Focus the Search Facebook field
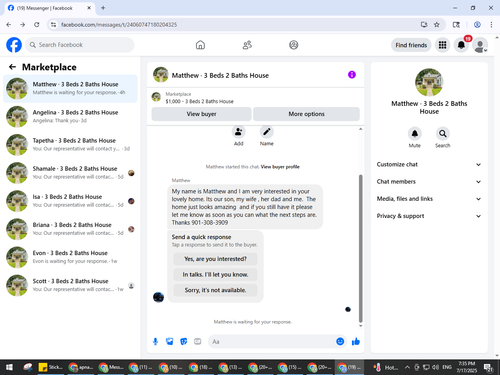The height and width of the screenshot is (375, 500). click(x=80, y=45)
